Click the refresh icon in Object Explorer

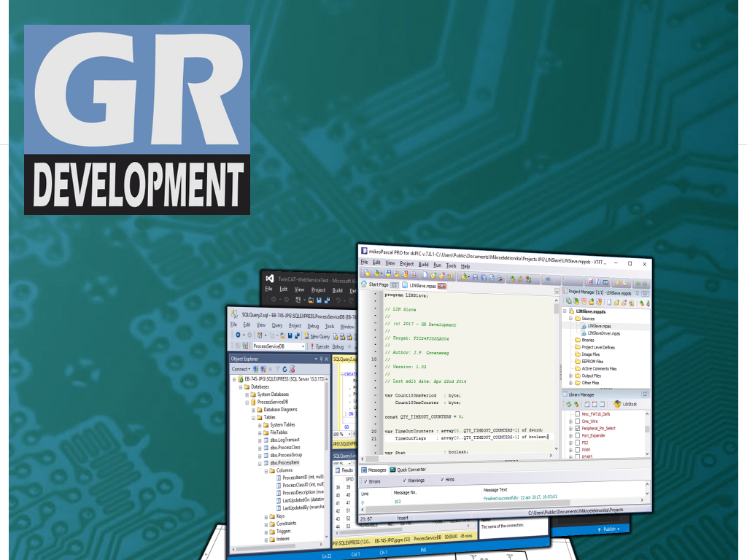[x=283, y=369]
